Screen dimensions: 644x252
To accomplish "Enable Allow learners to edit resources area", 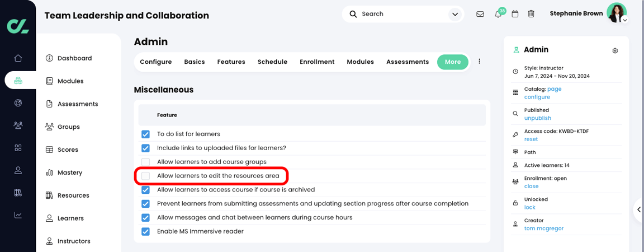I will tap(145, 176).
